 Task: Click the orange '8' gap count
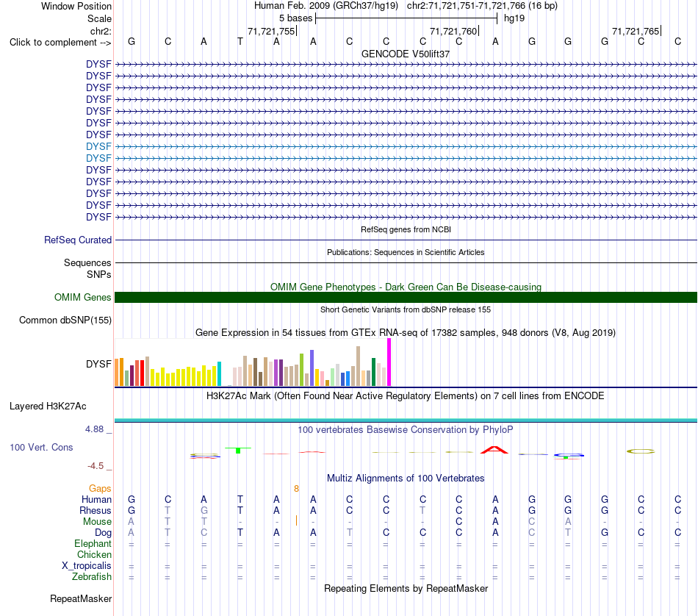point(297,489)
